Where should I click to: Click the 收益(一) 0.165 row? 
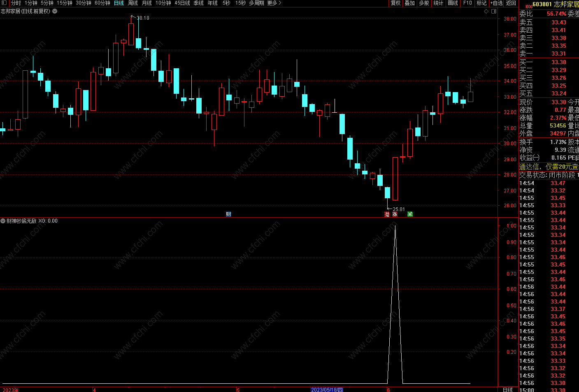pyautogui.click(x=549, y=158)
